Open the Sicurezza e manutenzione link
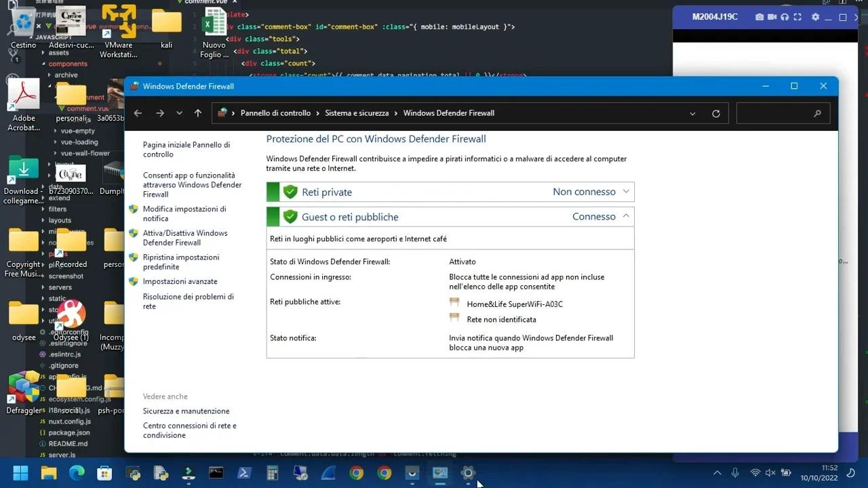The image size is (868, 488). (x=186, y=411)
